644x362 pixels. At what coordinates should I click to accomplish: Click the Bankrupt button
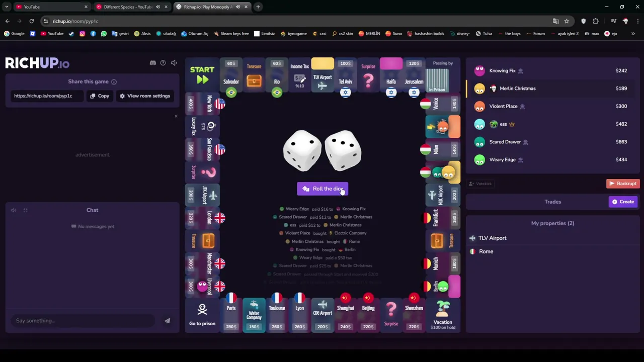(623, 184)
